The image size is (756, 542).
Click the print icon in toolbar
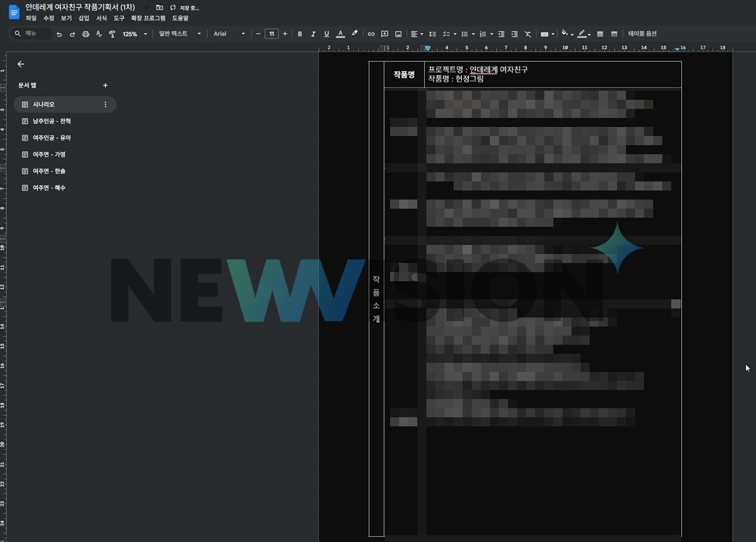(x=85, y=34)
